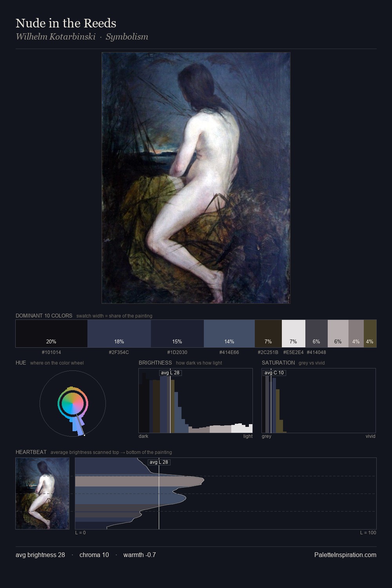Click the widest light band in heartbeat chart

coord(139,481)
